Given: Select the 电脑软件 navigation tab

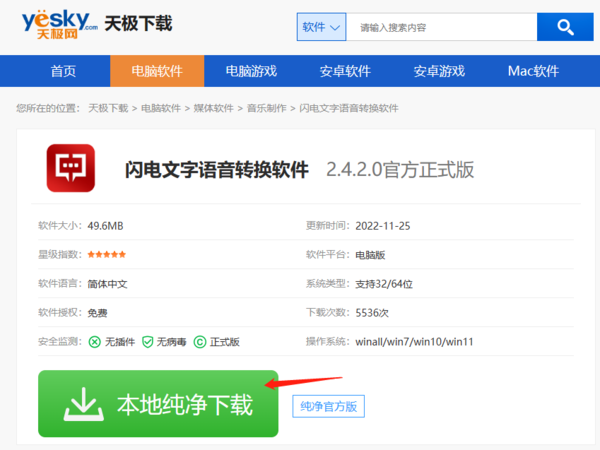Looking at the screenshot, I should pos(156,71).
